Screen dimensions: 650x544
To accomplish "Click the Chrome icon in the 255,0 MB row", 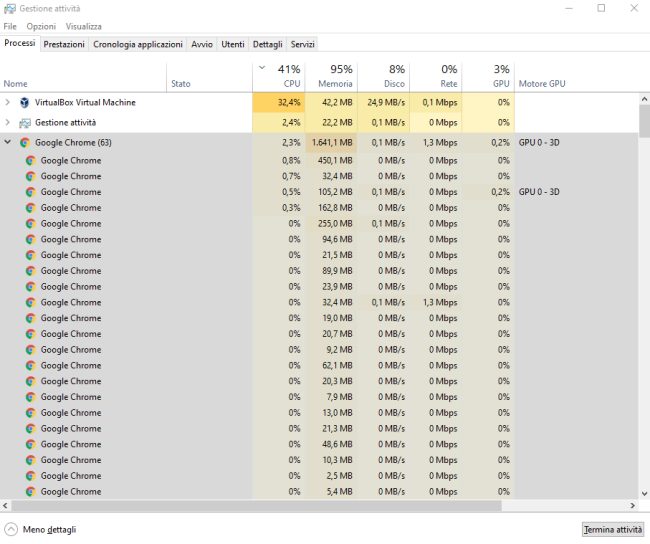I will click(31, 223).
